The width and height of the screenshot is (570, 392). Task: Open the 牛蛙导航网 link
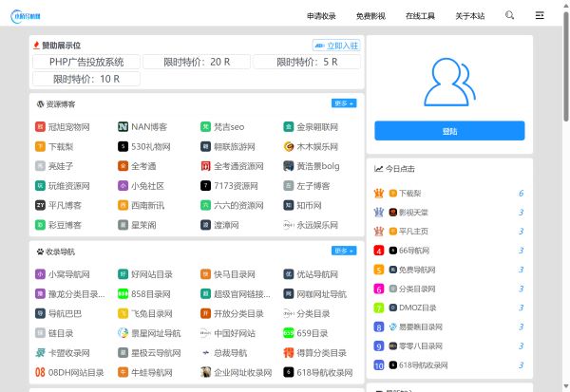pos(152,372)
